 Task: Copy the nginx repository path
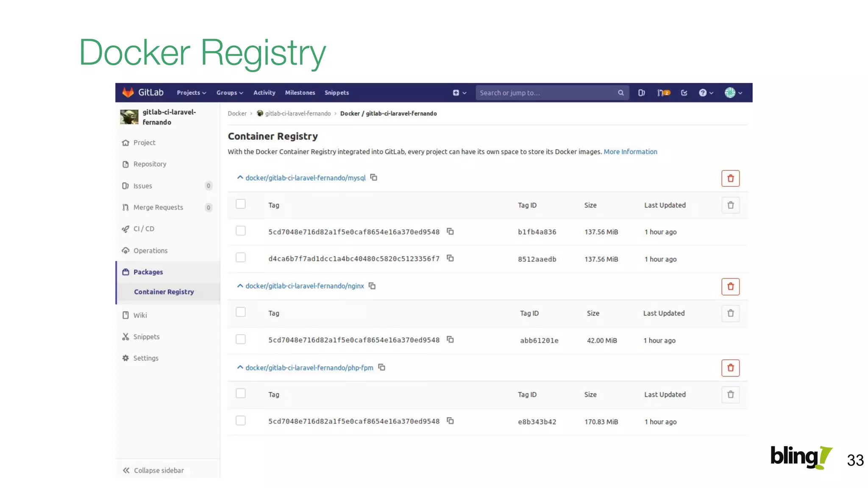(x=372, y=286)
